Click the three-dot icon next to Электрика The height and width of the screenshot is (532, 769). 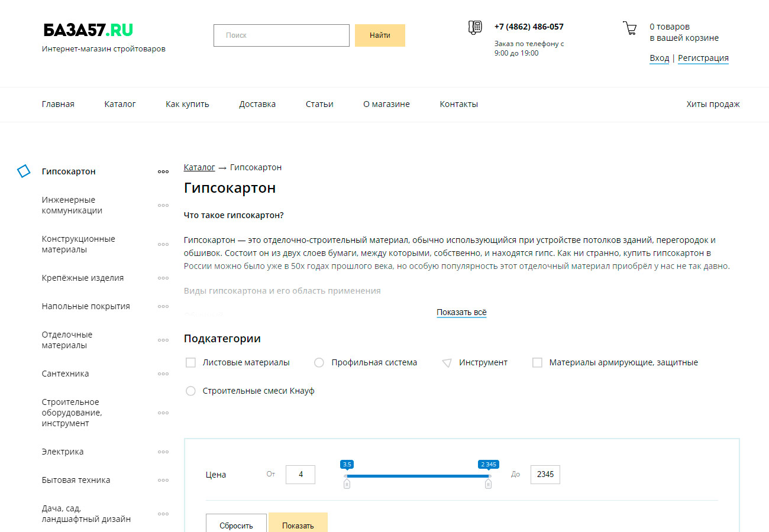coord(163,452)
